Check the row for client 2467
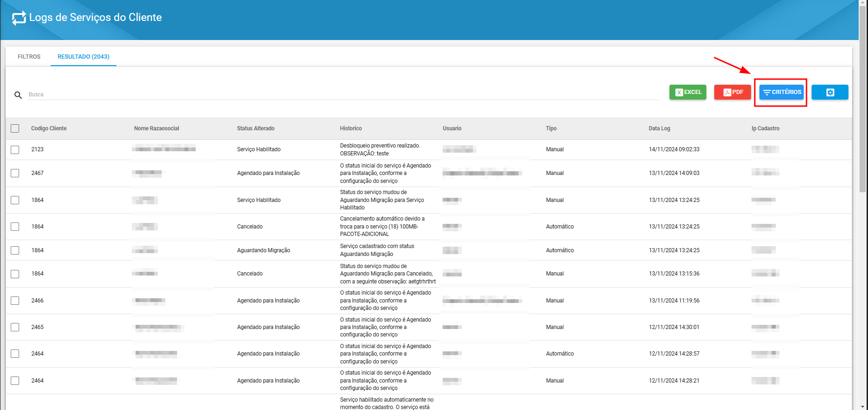The width and height of the screenshot is (868, 410). click(15, 173)
